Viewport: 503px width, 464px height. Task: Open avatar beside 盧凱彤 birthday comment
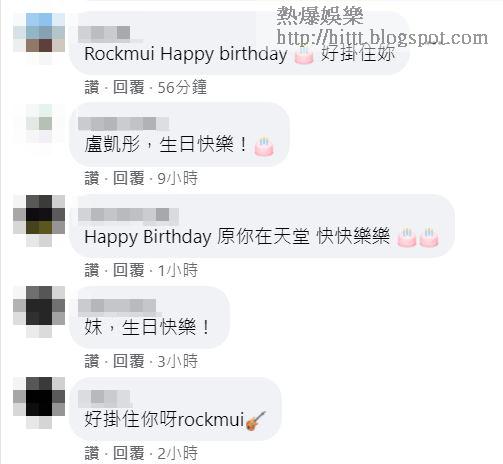pos(39,123)
